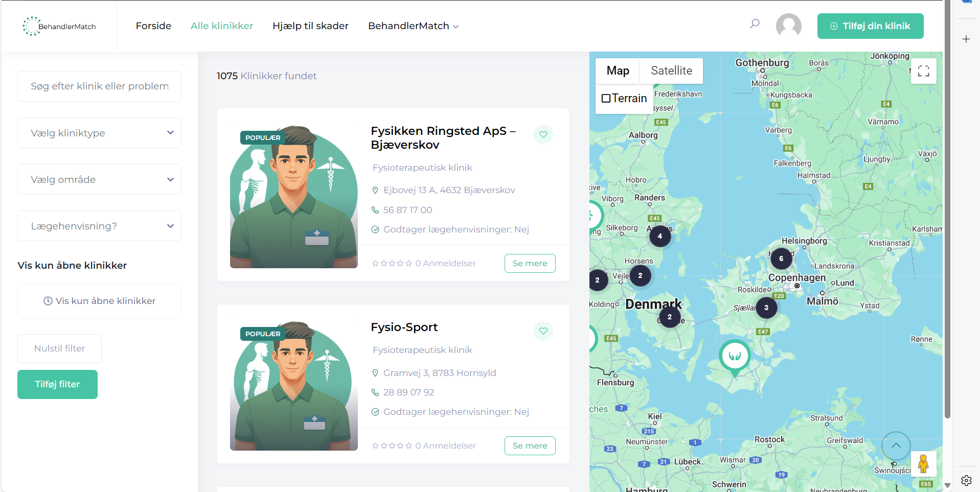Toggle Vis kun åbne klinikker filter
The image size is (980, 492).
click(99, 301)
